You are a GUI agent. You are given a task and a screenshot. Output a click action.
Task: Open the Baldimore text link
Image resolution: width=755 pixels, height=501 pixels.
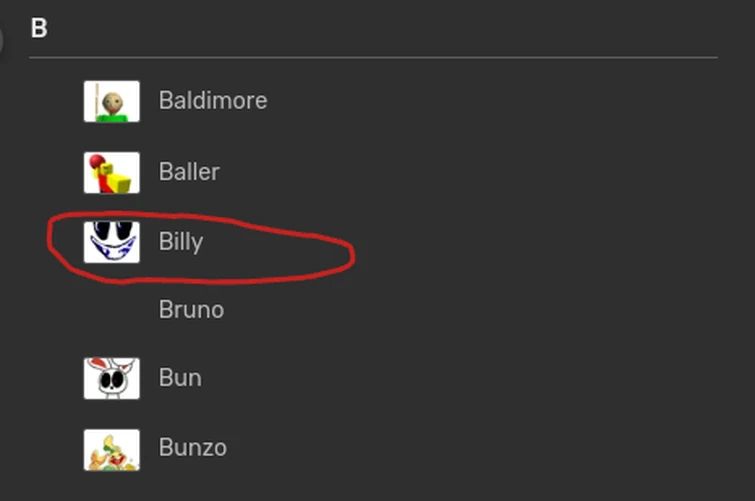pyautogui.click(x=212, y=101)
